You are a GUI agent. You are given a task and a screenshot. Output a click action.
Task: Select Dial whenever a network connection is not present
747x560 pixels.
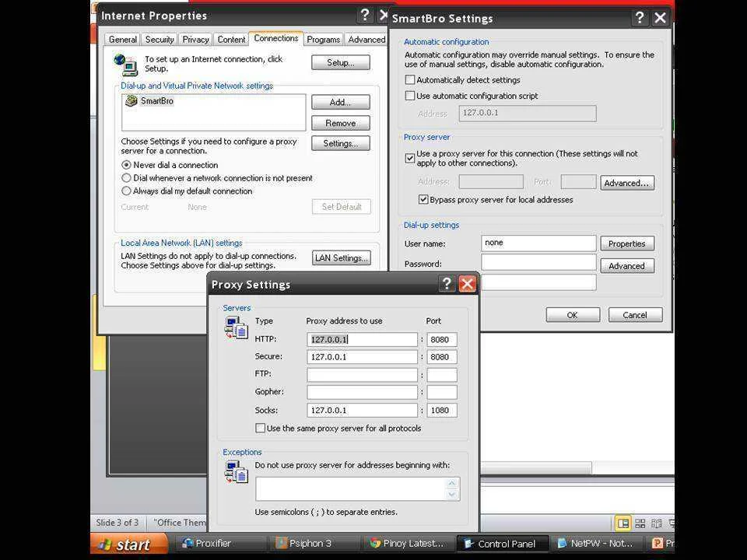[126, 177]
